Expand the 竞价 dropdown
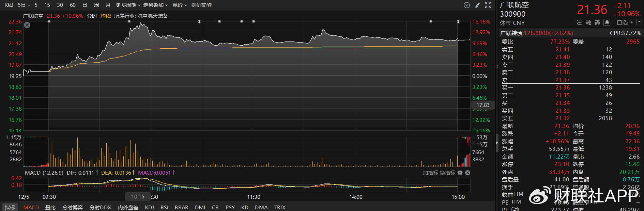The width and height of the screenshot is (644, 211). click(x=180, y=5)
